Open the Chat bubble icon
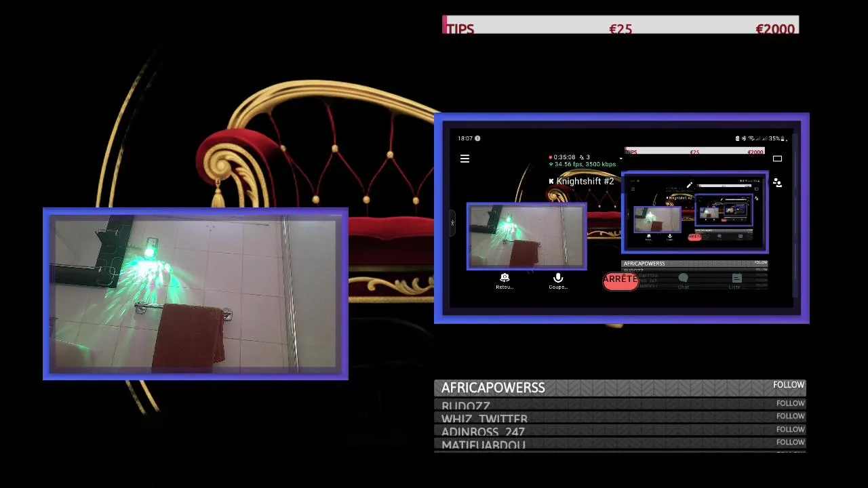Image resolution: width=868 pixels, height=488 pixels. pyautogui.click(x=684, y=279)
